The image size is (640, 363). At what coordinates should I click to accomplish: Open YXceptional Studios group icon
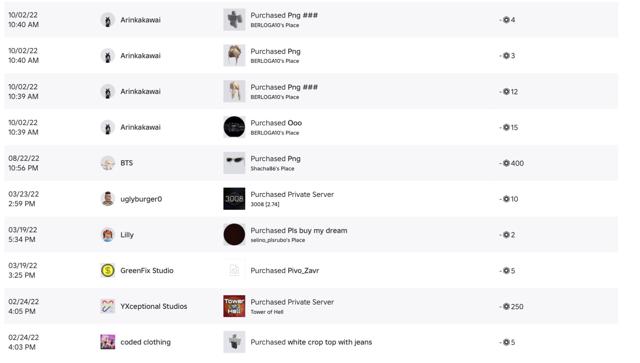pyautogui.click(x=108, y=306)
